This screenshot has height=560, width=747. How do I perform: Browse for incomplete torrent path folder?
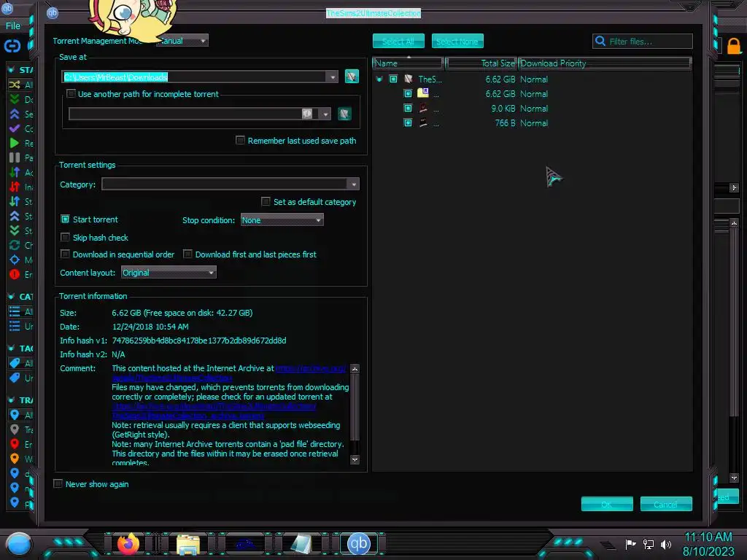point(344,114)
